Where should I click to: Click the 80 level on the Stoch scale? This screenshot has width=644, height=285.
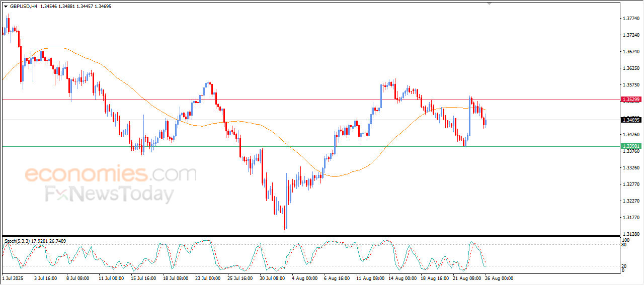[x=625, y=245]
